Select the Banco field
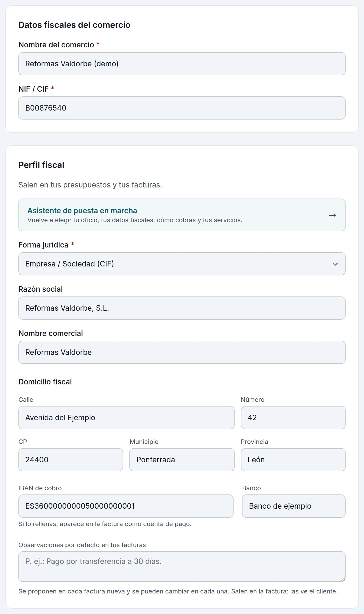The width and height of the screenshot is (364, 614). tap(294, 506)
